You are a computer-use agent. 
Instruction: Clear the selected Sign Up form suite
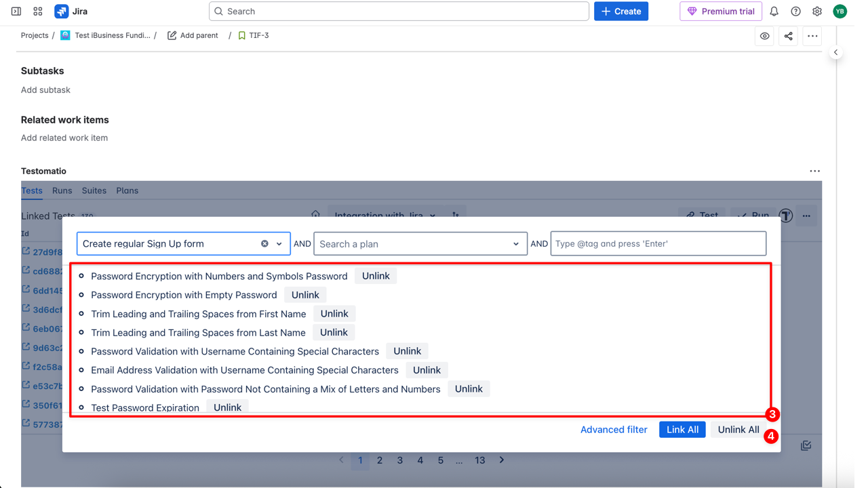(264, 244)
